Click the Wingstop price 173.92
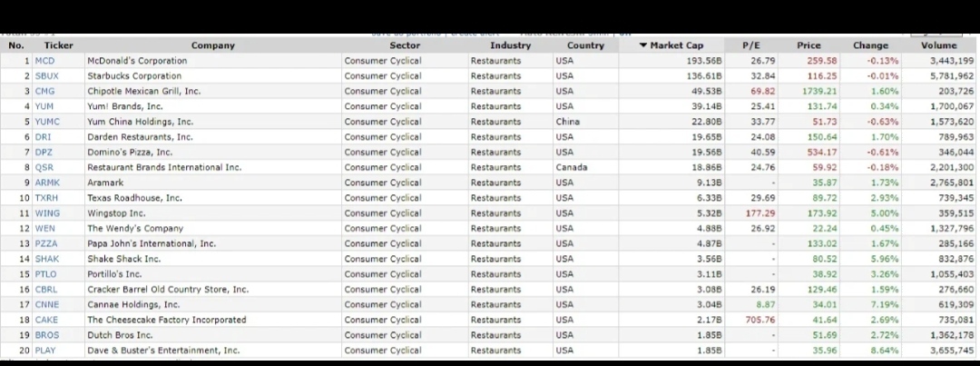The width and height of the screenshot is (980, 366). pyautogui.click(x=821, y=213)
